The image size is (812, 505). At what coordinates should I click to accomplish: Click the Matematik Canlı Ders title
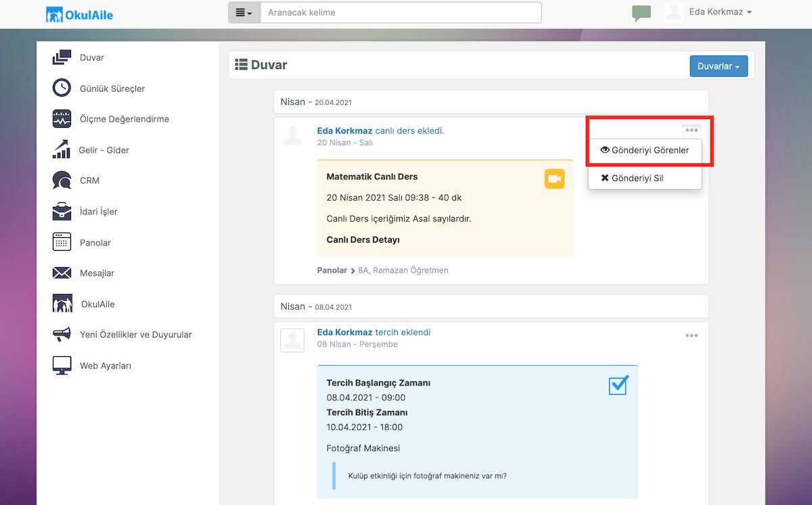pyautogui.click(x=372, y=176)
